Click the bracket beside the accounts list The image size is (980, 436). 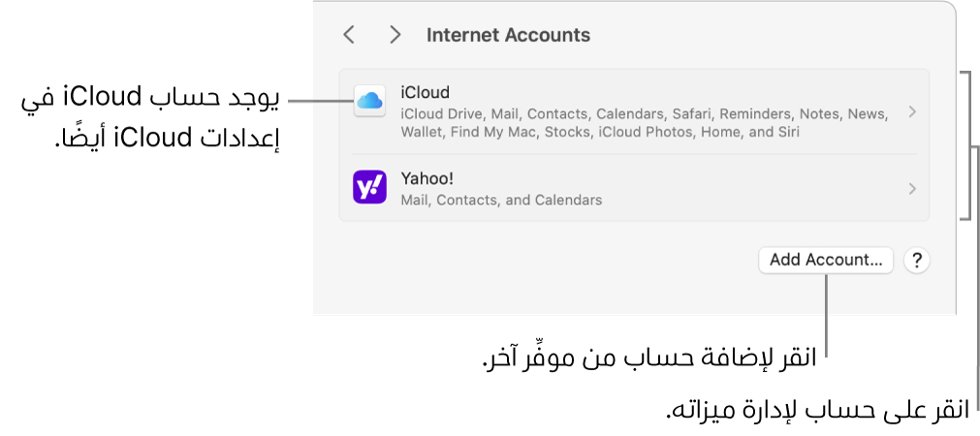pos(965,145)
